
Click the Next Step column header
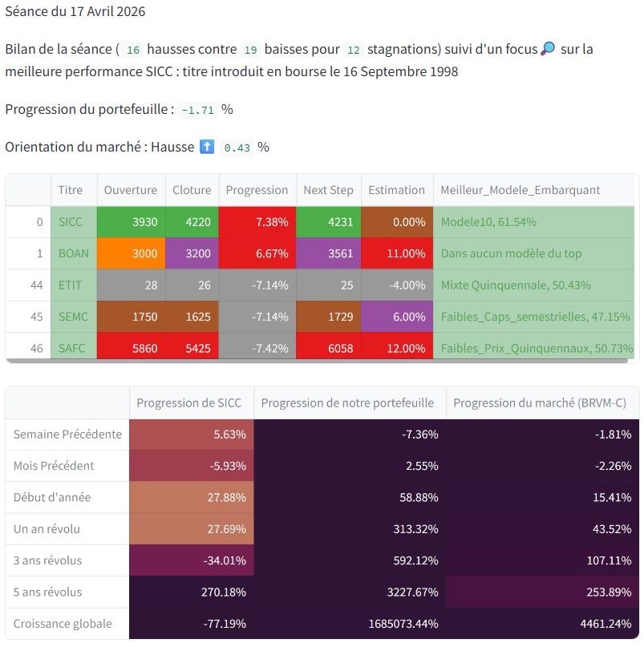pos(329,190)
